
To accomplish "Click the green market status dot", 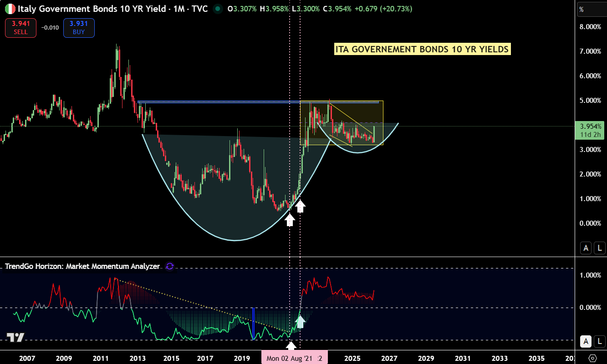I will pos(218,9).
